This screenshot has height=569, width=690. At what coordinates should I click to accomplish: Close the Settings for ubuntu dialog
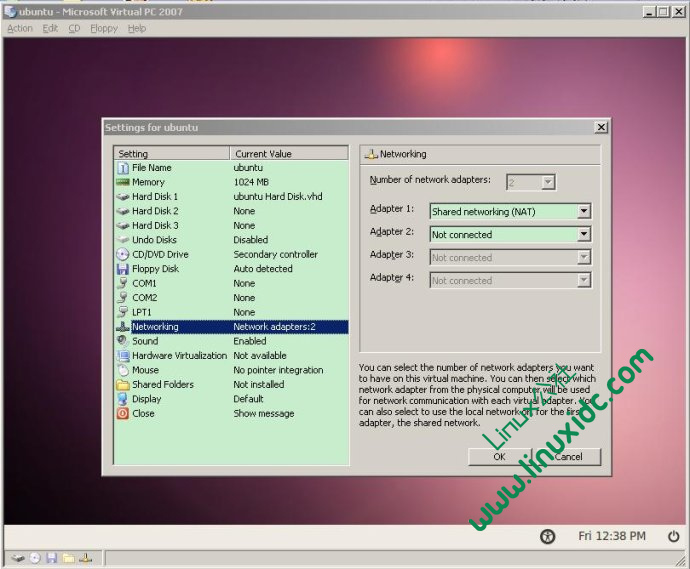click(x=601, y=128)
